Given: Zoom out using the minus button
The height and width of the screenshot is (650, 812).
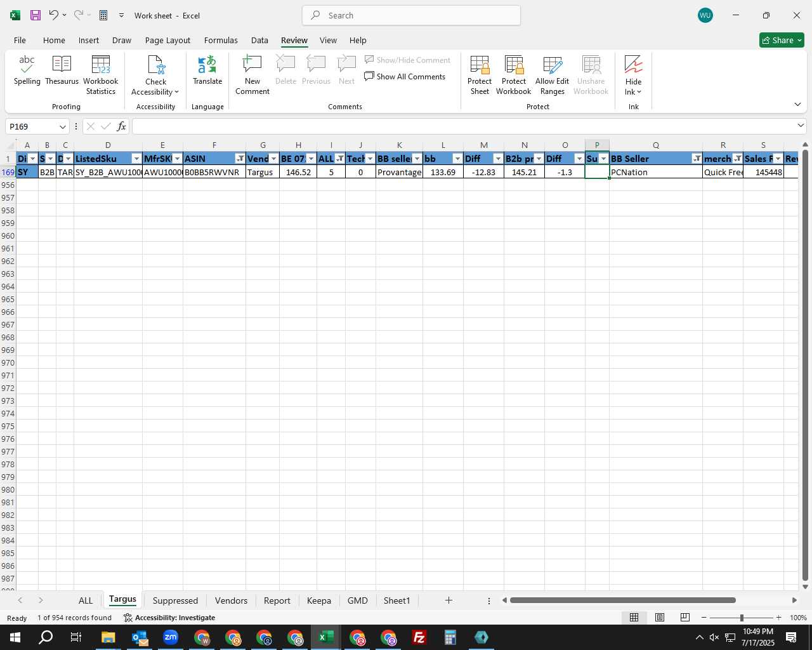Looking at the screenshot, I should pyautogui.click(x=704, y=618).
